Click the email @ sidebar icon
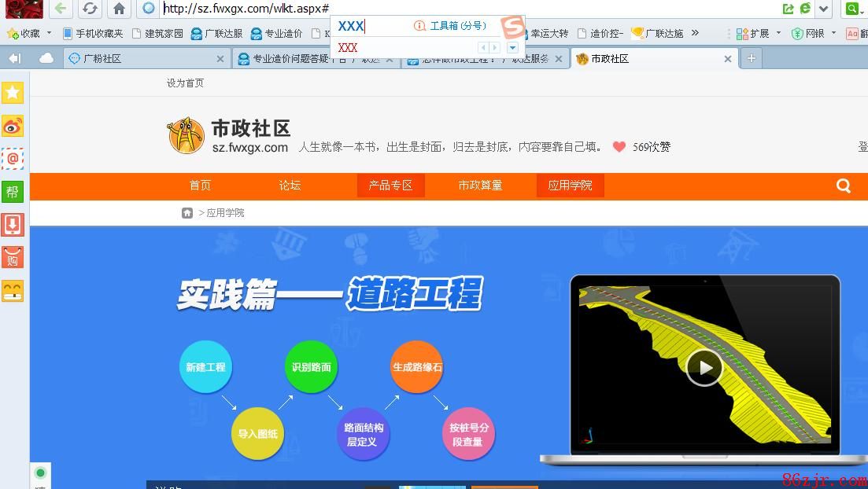The height and width of the screenshot is (489, 868). point(13,159)
